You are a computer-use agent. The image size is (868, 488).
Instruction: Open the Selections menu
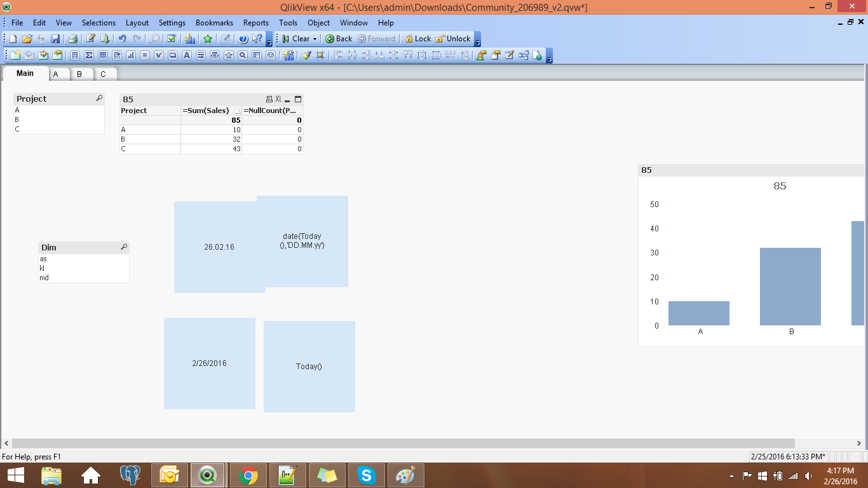[x=98, y=22]
